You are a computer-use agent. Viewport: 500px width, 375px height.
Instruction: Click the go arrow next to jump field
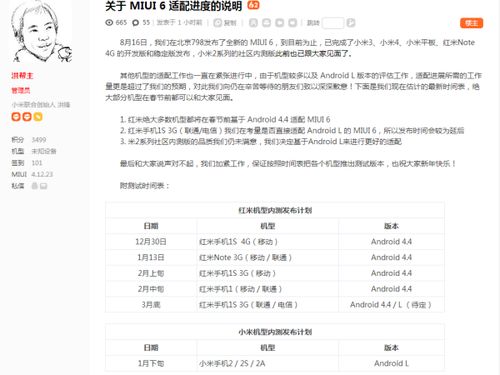coord(351,23)
